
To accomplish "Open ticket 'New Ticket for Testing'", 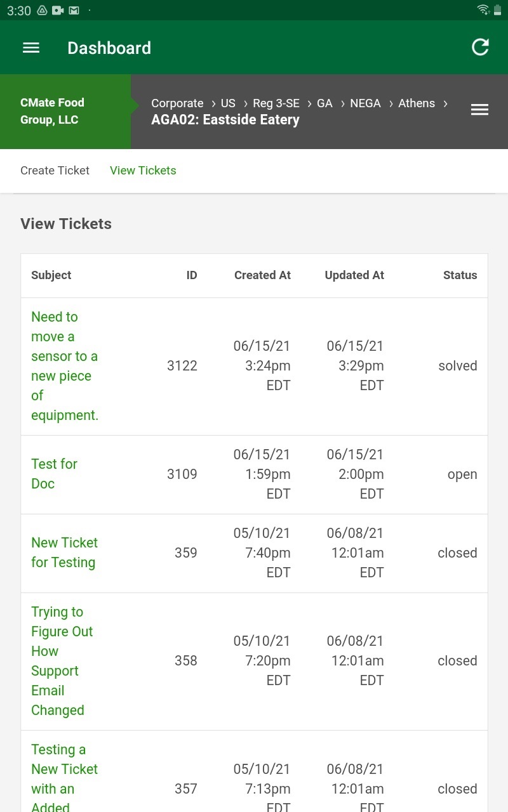I will click(64, 553).
